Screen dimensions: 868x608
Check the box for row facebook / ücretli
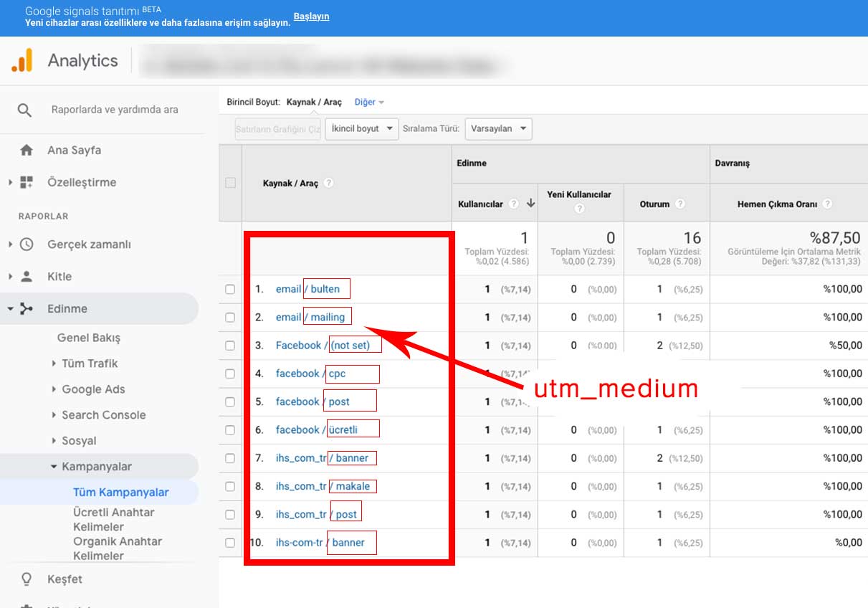click(x=230, y=429)
